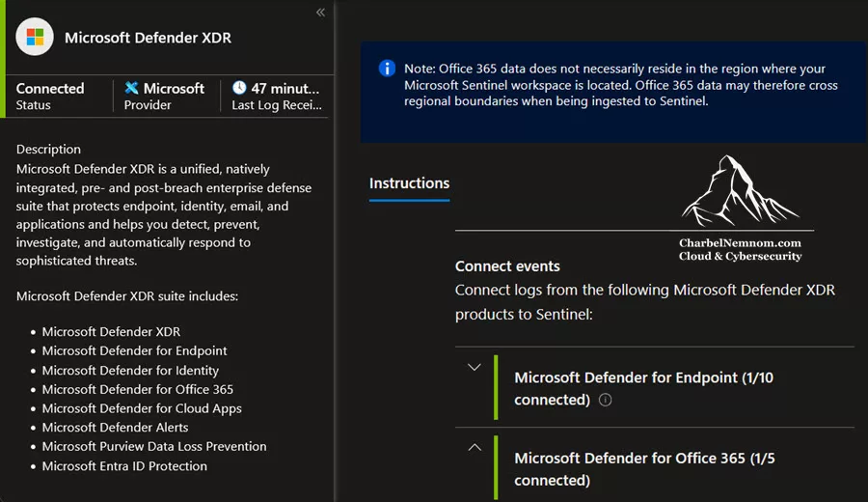Click 'Microsoft Defender Alerts' list item

(115, 428)
